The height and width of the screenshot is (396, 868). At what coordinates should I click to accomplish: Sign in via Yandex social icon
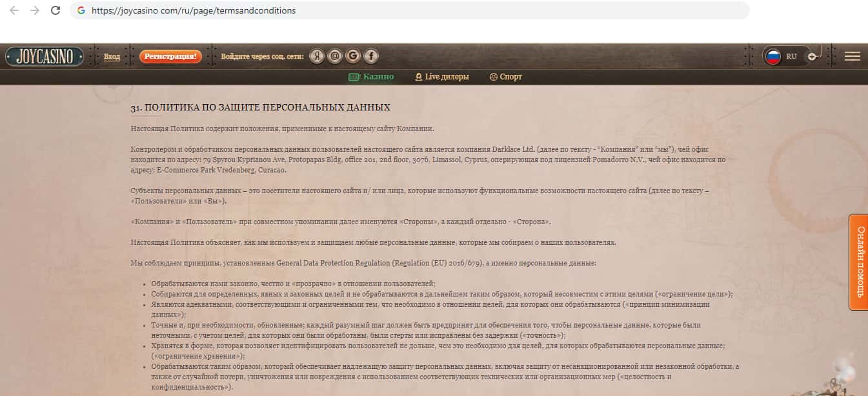tap(316, 56)
